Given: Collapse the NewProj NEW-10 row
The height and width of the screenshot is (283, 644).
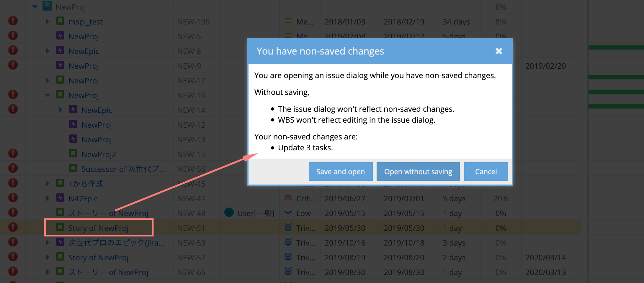Looking at the screenshot, I should pos(48,95).
